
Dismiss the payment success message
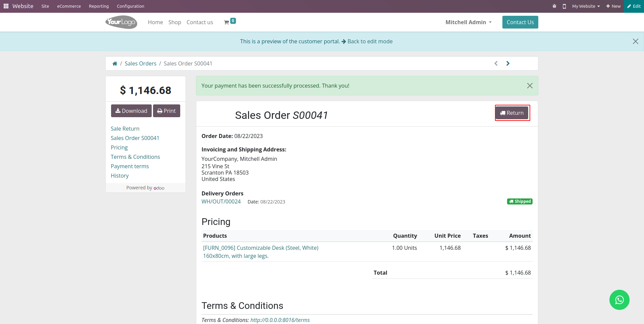pos(530,86)
